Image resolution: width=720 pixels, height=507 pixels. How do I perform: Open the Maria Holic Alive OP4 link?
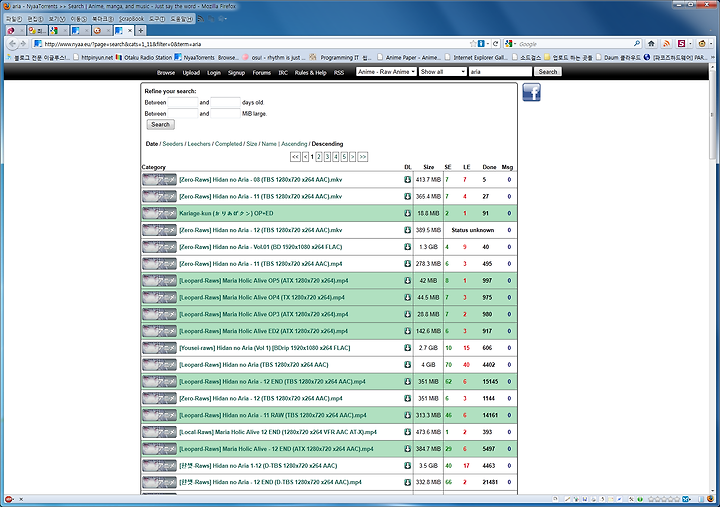(x=262, y=298)
